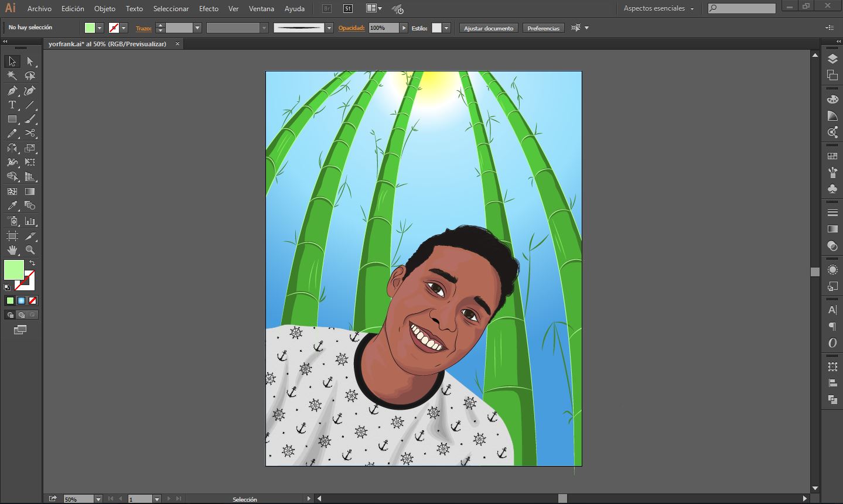Open the Paragraph panel icon
The width and height of the screenshot is (843, 504).
pos(832,327)
